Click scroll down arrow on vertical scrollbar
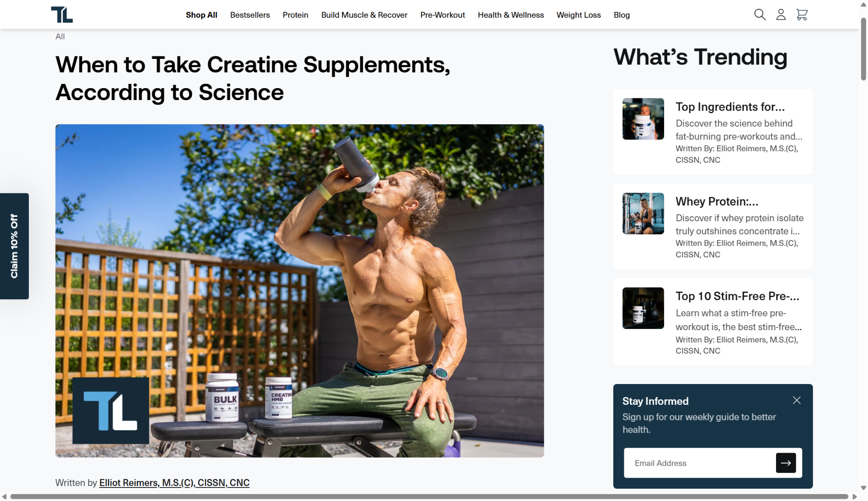The height and width of the screenshot is (501, 868). [863, 488]
